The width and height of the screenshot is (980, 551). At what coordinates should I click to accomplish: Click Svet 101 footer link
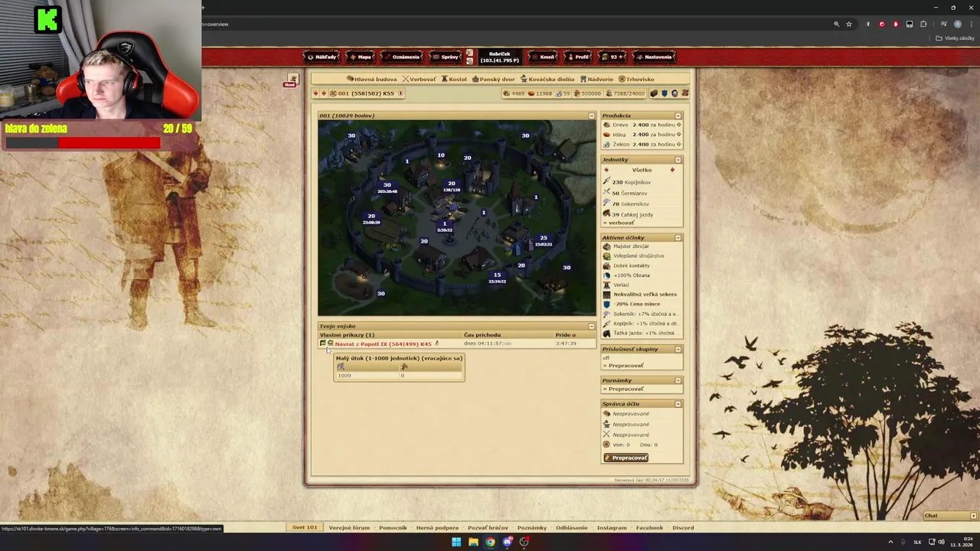[x=305, y=527]
